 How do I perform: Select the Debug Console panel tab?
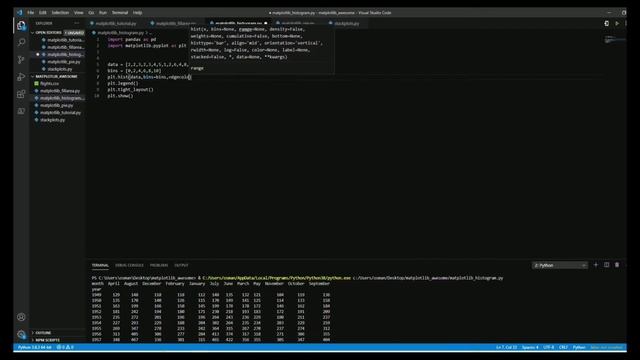[x=129, y=265]
